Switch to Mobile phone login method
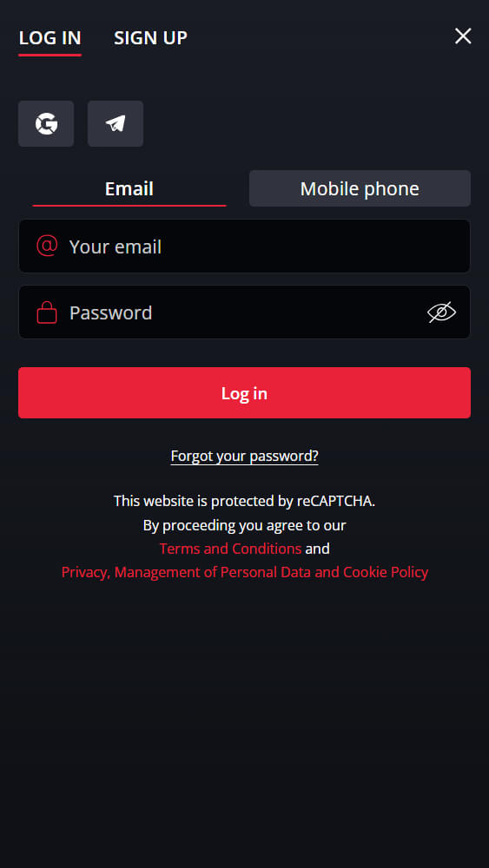 point(360,188)
